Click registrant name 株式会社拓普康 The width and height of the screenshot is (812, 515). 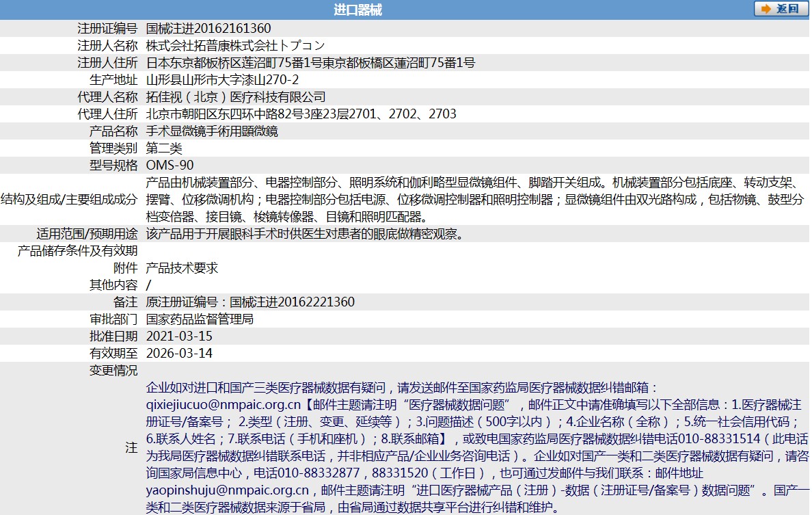[x=189, y=46]
